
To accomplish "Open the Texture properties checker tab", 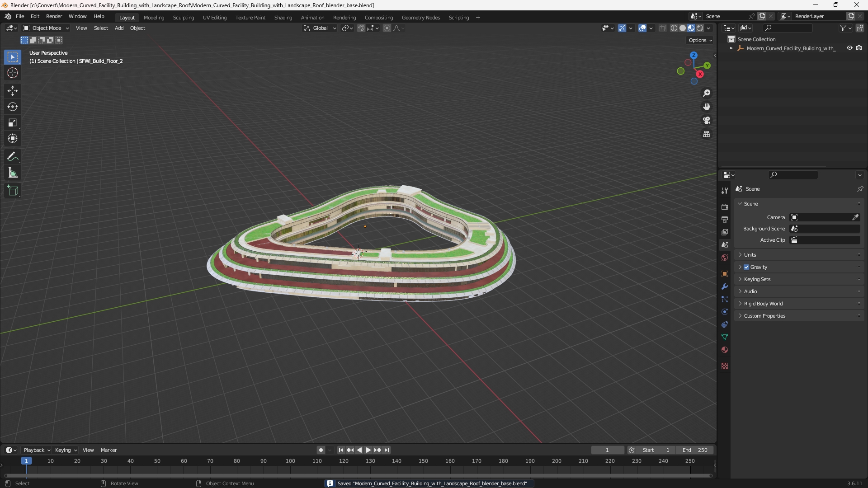I will (x=725, y=366).
